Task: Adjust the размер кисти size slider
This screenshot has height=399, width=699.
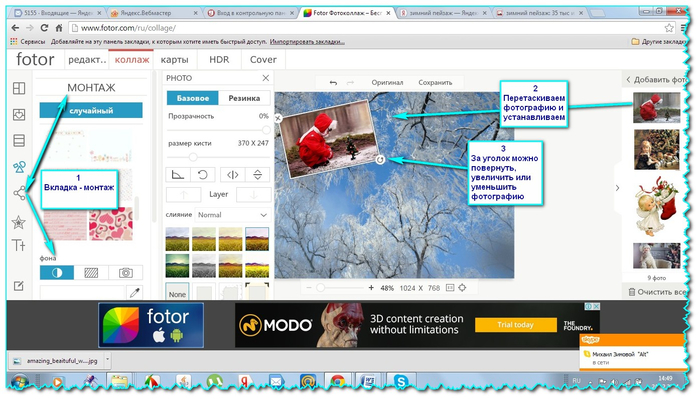Action: coord(193,157)
